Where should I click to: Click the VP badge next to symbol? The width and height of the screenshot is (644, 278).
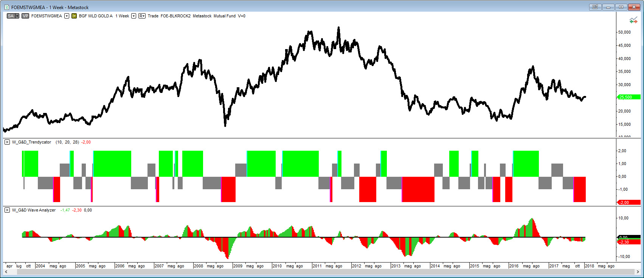pyautogui.click(x=25, y=16)
